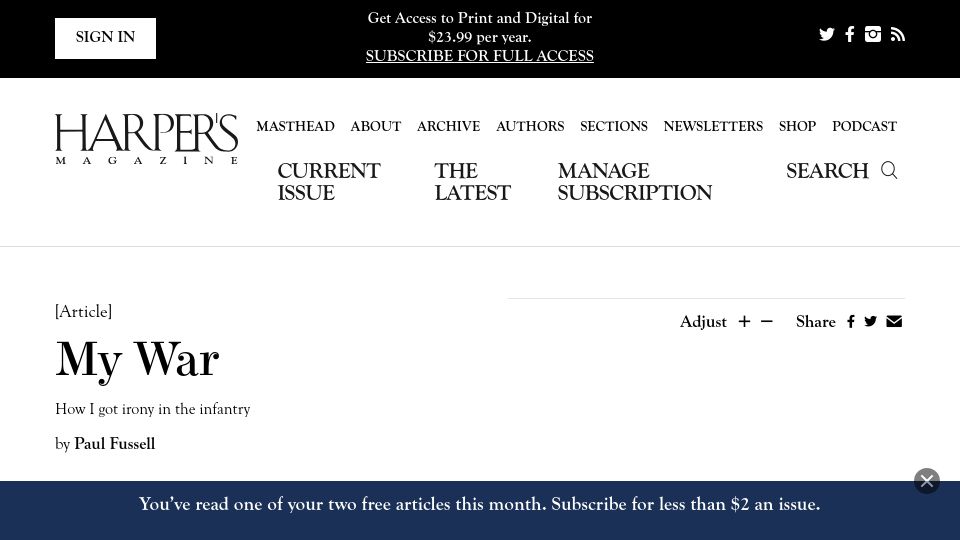960x540 pixels.
Task: Click the SIGN IN button
Action: (x=105, y=38)
